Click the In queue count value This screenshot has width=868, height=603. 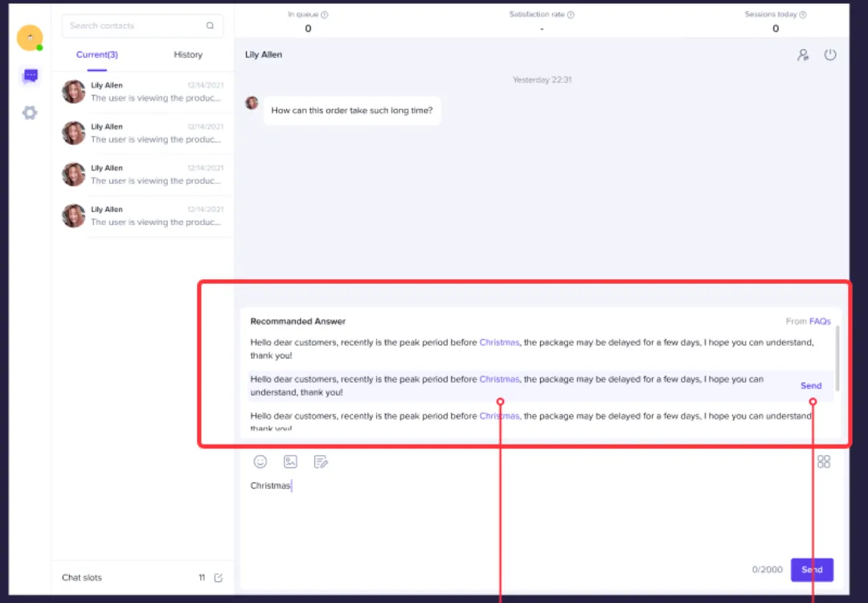[x=309, y=28]
